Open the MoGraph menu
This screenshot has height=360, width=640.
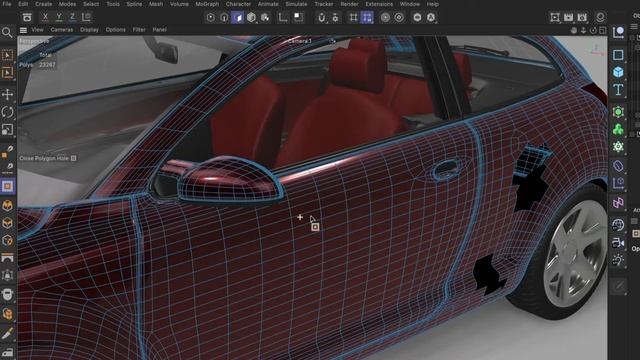coord(207,4)
